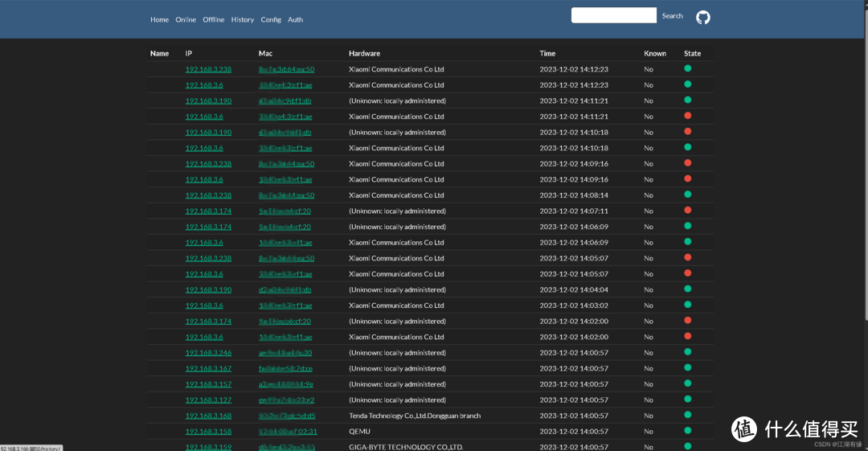Open the MAC link for the QEMU host

(288, 431)
